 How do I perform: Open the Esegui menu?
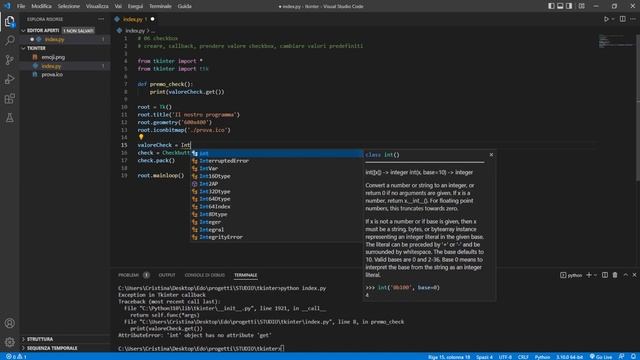tap(135, 6)
